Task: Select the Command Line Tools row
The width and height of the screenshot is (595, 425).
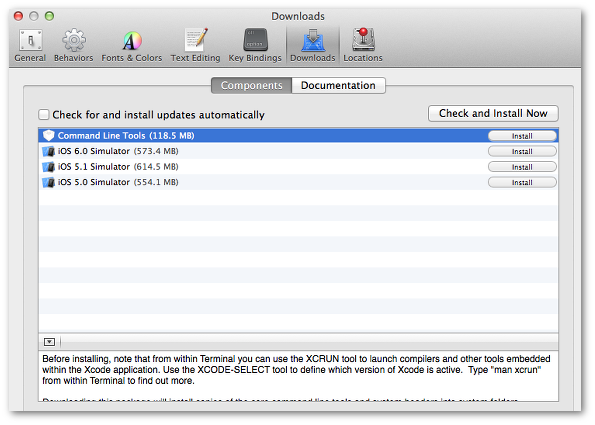Action: coord(298,136)
